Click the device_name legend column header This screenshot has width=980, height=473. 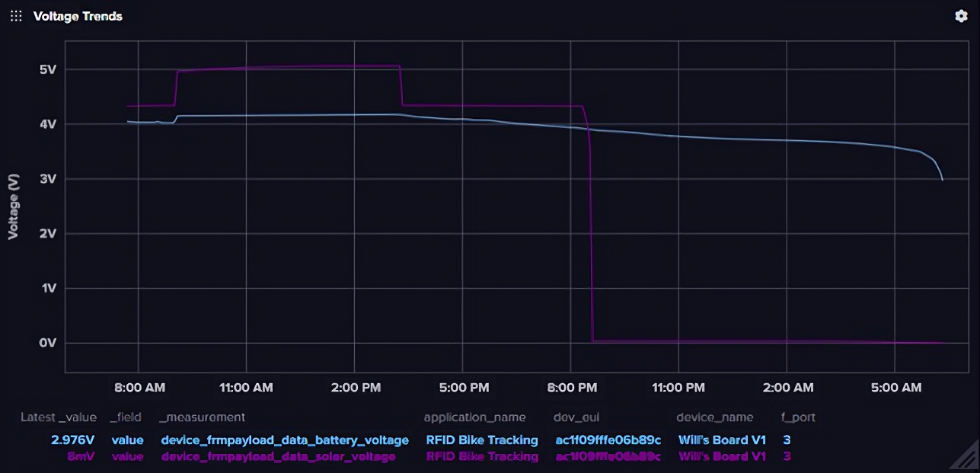pyautogui.click(x=714, y=417)
